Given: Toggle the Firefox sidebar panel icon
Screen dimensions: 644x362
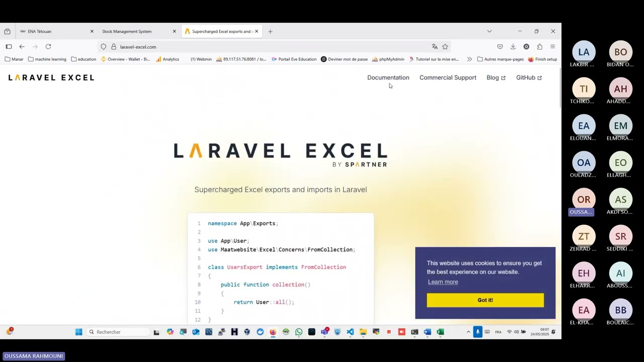Looking at the screenshot, I should [x=9, y=47].
